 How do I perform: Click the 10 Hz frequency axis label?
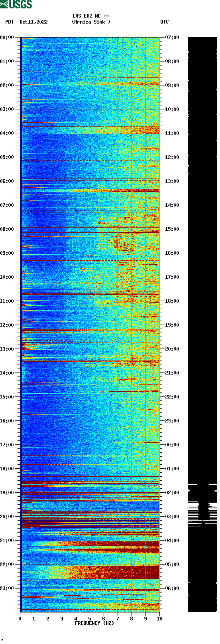pyautogui.click(x=159, y=619)
